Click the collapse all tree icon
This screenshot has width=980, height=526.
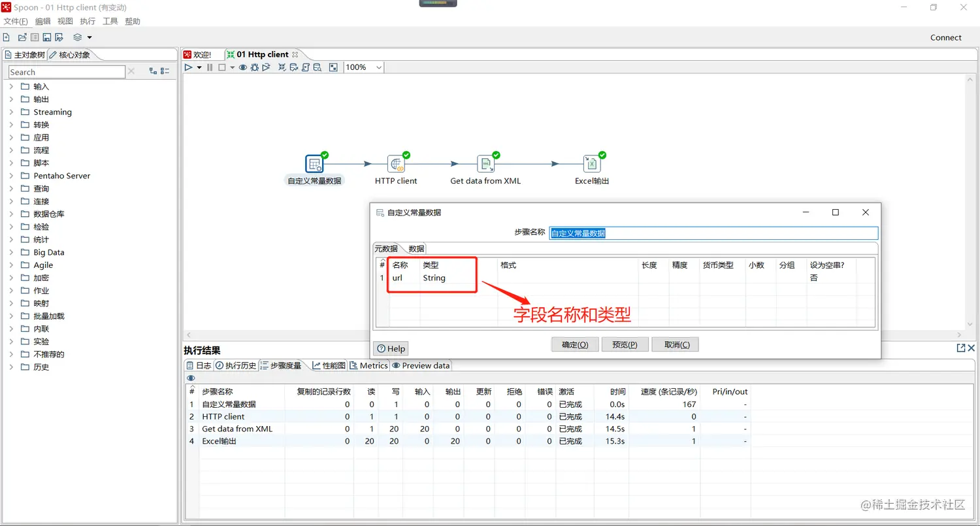tap(165, 71)
